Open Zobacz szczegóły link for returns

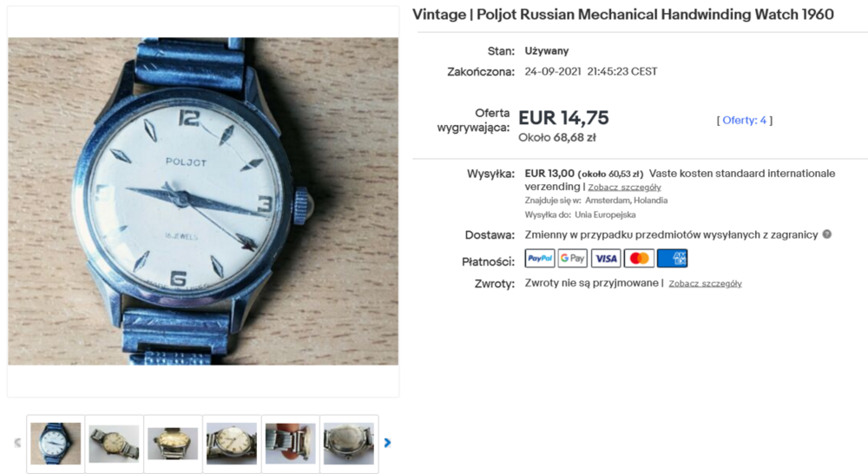705,284
